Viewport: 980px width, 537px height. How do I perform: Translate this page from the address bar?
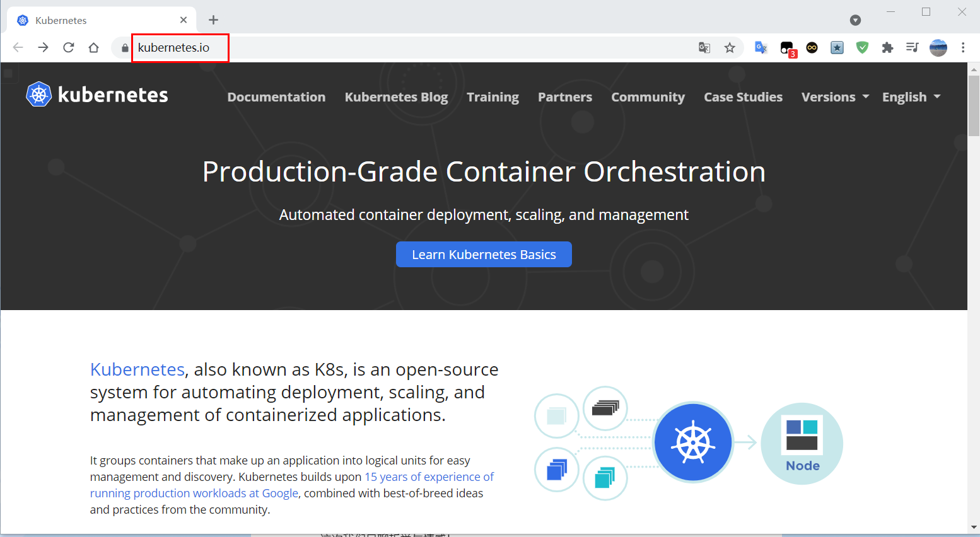[x=704, y=47]
